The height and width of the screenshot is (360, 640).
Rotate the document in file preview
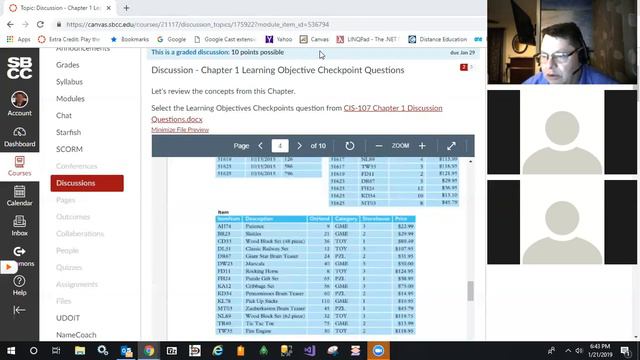coord(350,146)
